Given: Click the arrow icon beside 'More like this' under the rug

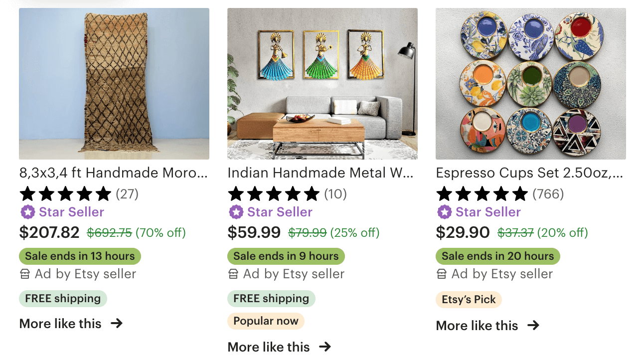Looking at the screenshot, I should click(x=117, y=324).
